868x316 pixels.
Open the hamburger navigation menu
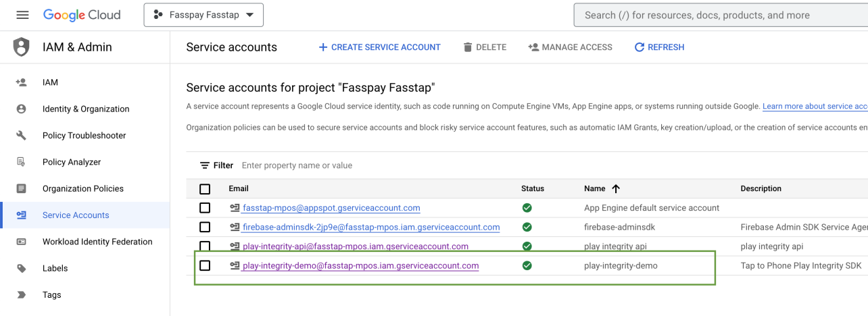point(22,15)
